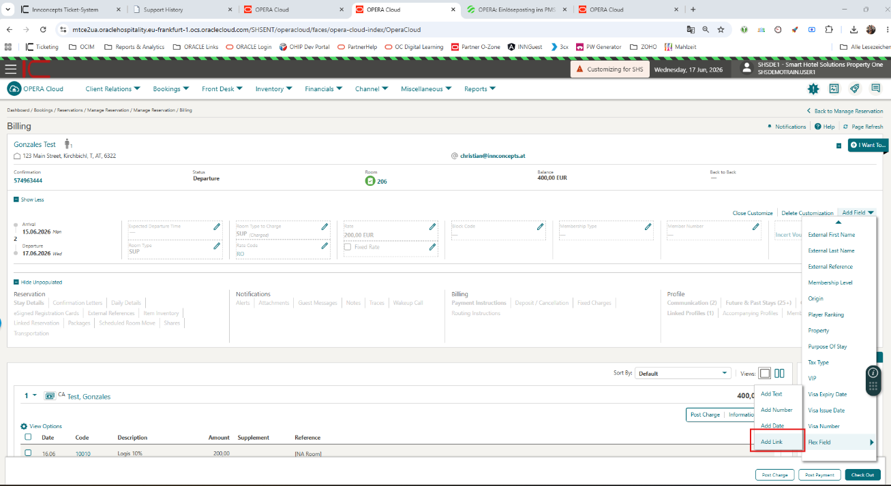Open confirmation number 574963444 link
The width and height of the screenshot is (891, 486).
tap(28, 180)
